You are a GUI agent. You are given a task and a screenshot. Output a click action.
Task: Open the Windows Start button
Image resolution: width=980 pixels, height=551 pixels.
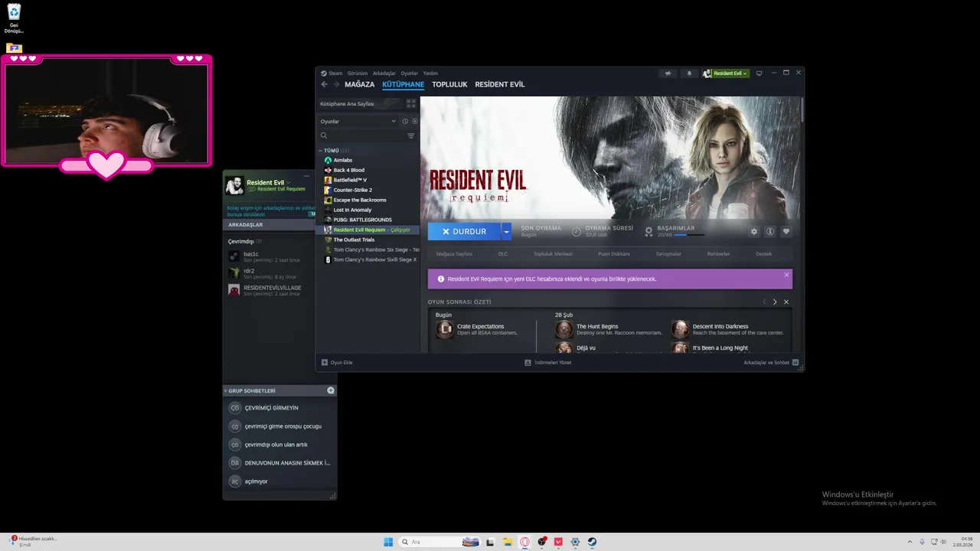coord(388,542)
